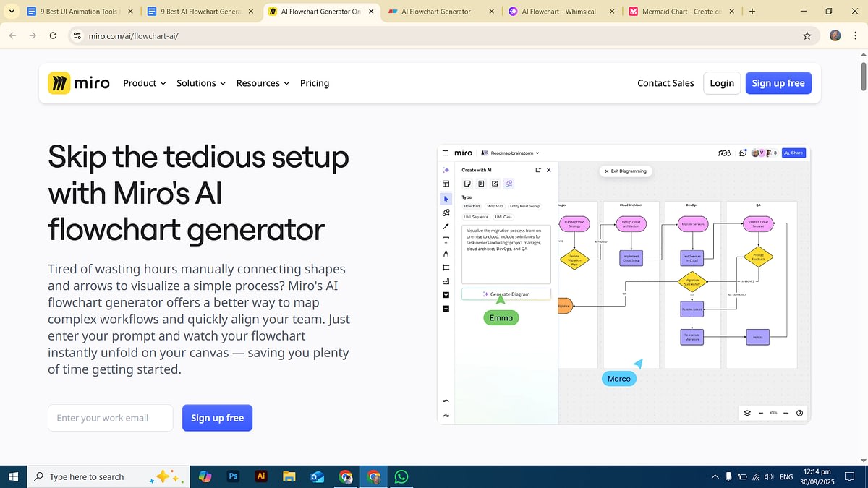
Task: Select the Text tool in the left toolbar
Action: [446, 241]
